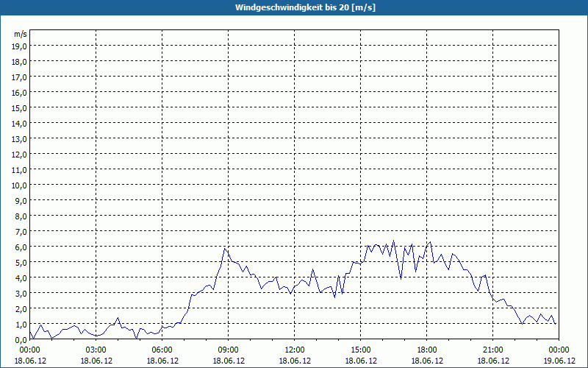Click the 0,0 y-axis label
The image size is (588, 368).
coord(21,340)
